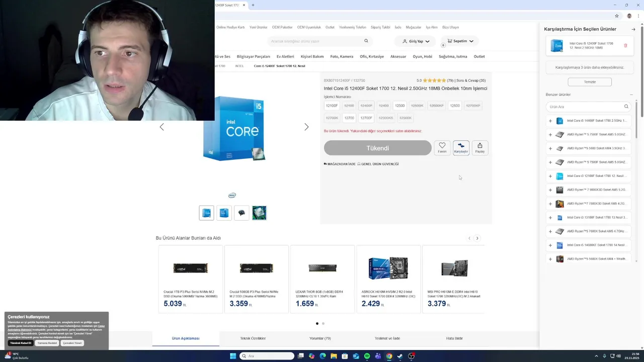Click Temizle to clear comparison list
This screenshot has width=644, height=362.
click(590, 82)
